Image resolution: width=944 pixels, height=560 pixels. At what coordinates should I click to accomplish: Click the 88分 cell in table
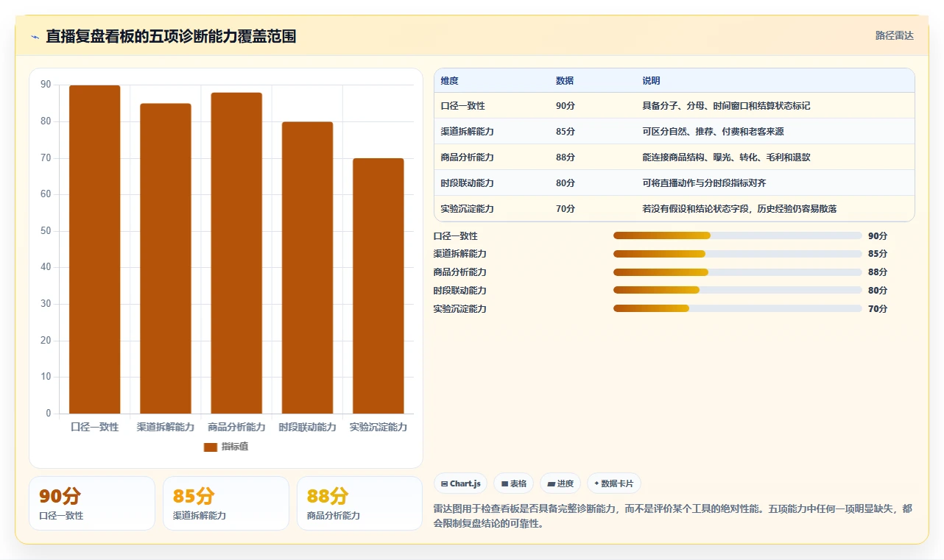(593, 157)
